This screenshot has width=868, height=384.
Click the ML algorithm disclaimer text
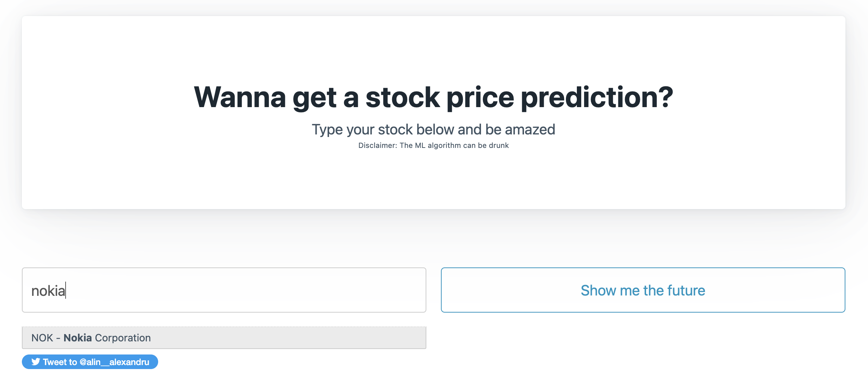point(434,145)
